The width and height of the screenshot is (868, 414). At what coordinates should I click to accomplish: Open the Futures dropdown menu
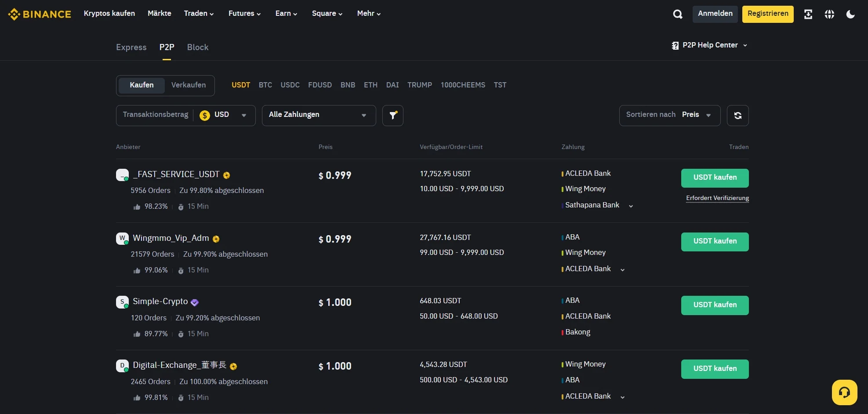tap(244, 14)
